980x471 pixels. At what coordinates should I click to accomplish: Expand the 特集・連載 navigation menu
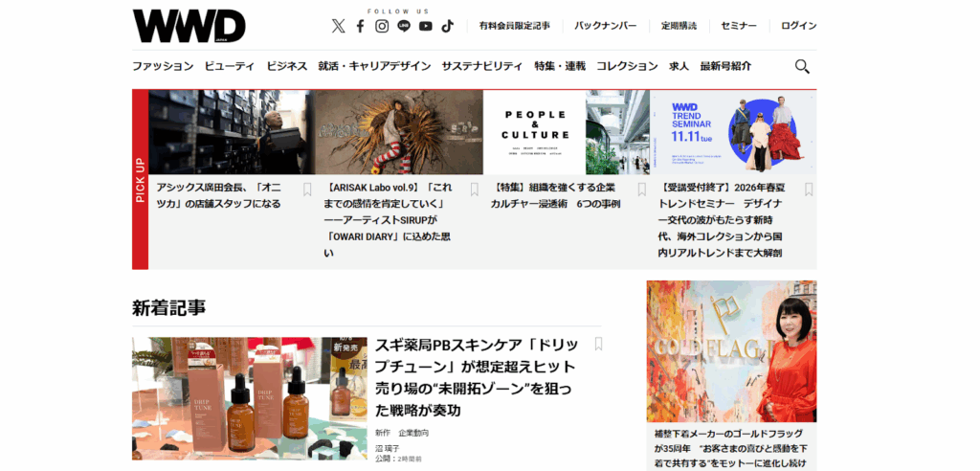point(560,66)
